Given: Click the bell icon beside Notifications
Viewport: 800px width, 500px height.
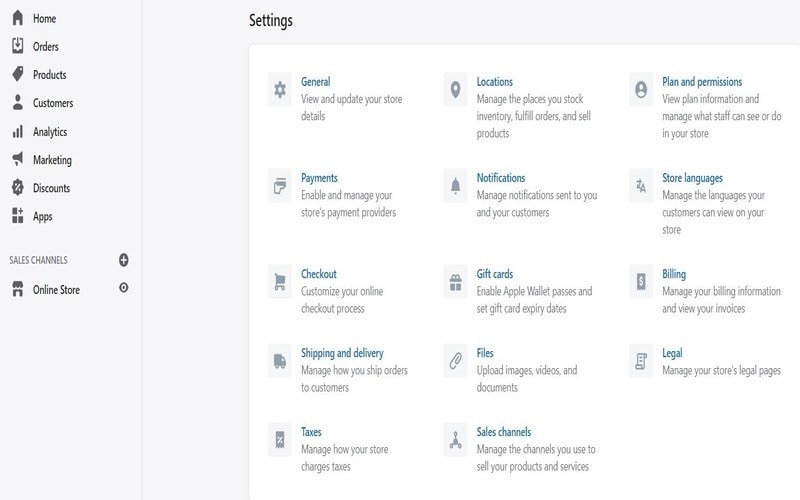Looking at the screenshot, I should [456, 186].
